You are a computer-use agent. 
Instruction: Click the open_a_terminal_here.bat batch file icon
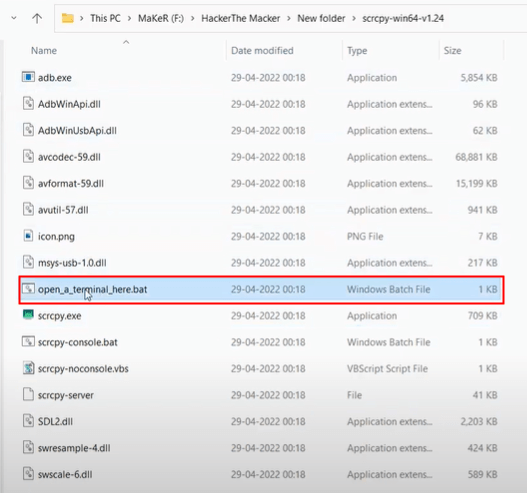(x=28, y=289)
